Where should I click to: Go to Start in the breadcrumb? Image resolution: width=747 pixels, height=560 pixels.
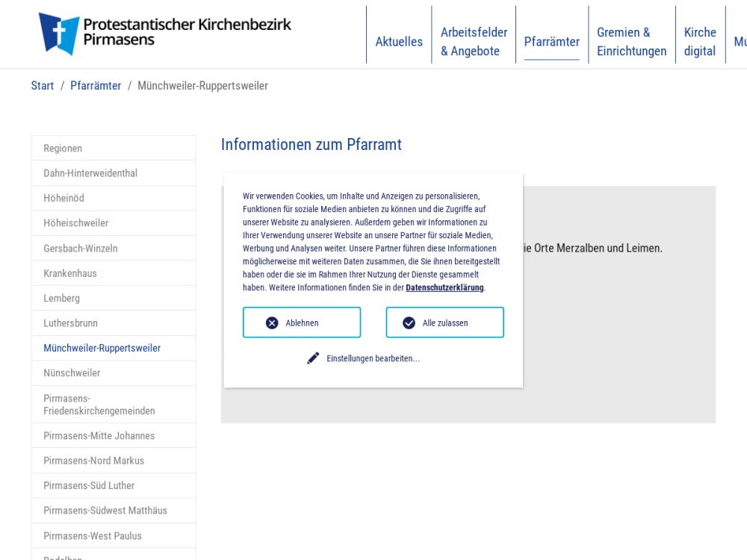(x=42, y=86)
